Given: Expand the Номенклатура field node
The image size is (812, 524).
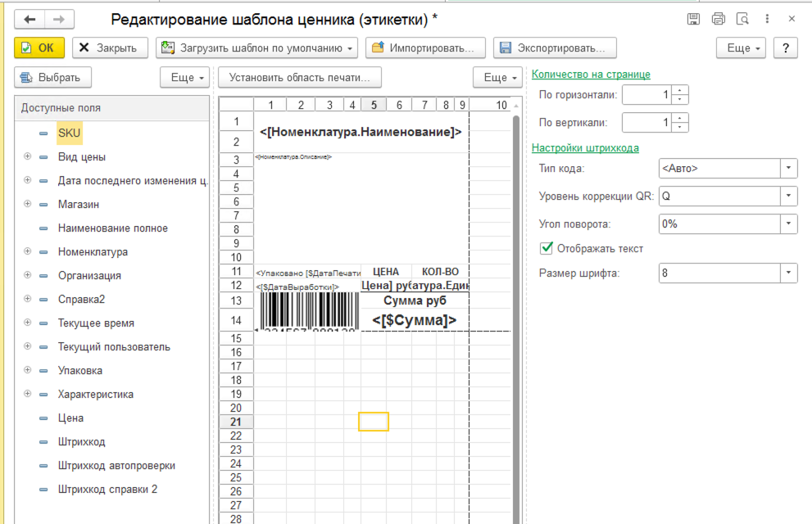Looking at the screenshot, I should pyautogui.click(x=28, y=252).
